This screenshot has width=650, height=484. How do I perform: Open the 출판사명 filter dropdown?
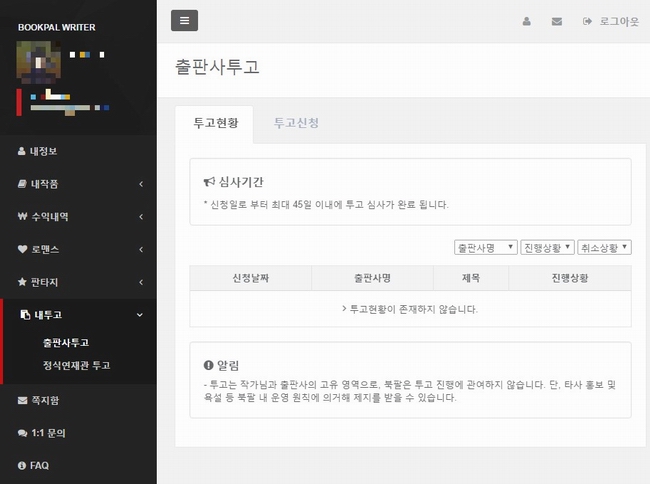[x=485, y=247]
